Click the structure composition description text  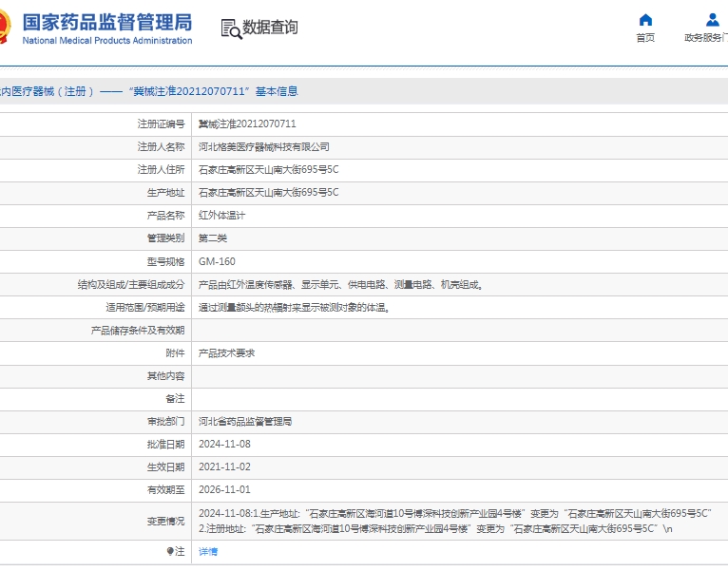341,285
